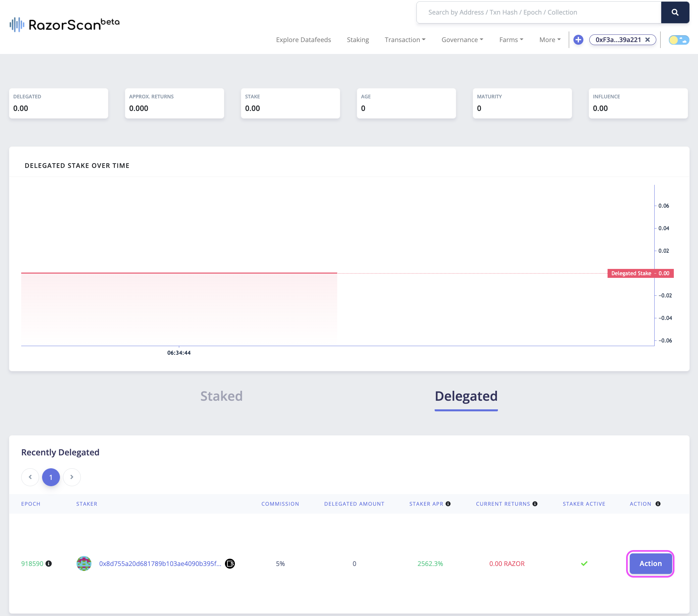Click the info icon beside Current Returns header
Viewport: 698px width, 616px height.
(535, 504)
